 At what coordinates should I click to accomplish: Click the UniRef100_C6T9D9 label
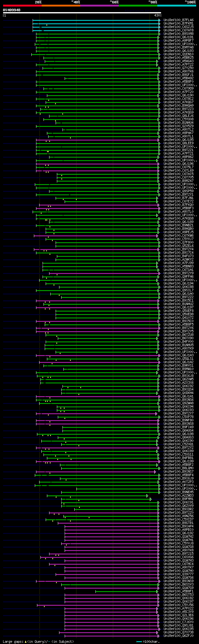(x=178, y=89)
